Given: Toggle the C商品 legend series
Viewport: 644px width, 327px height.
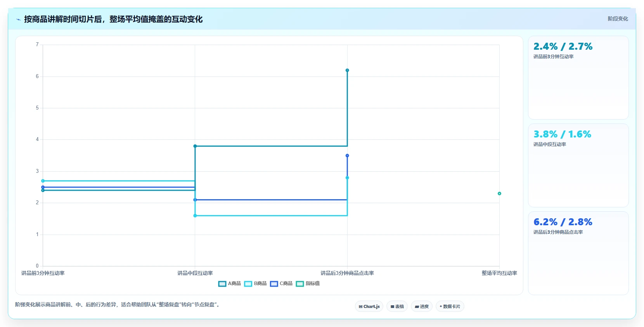Looking at the screenshot, I should [x=281, y=284].
